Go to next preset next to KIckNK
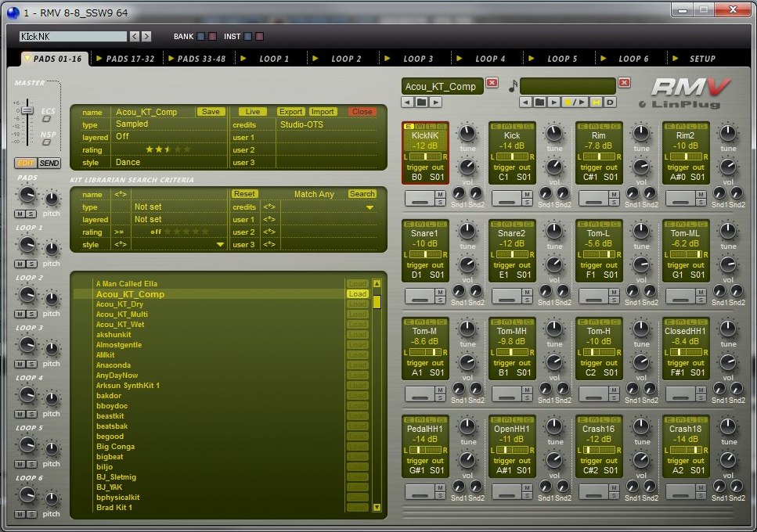The width and height of the screenshot is (757, 532). pos(146,36)
